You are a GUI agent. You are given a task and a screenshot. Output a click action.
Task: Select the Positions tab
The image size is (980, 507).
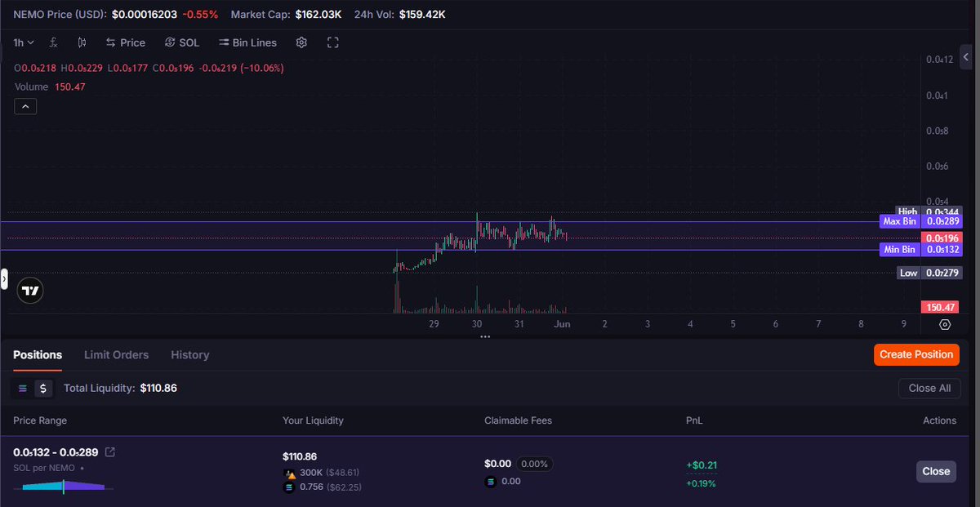(x=38, y=354)
